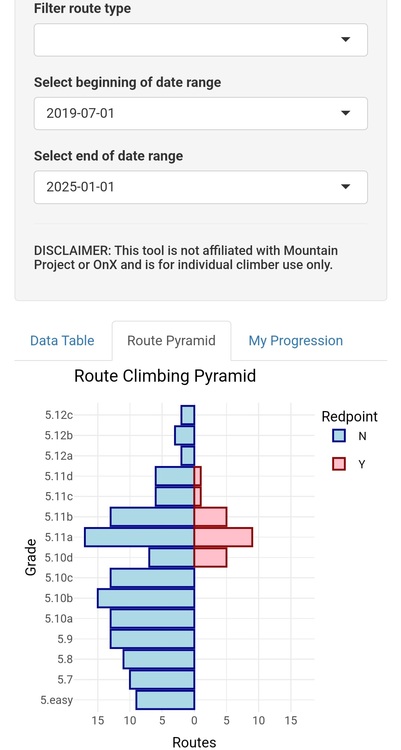The width and height of the screenshot is (401, 750).
Task: Click inside the empty Filter route type field
Action: (x=200, y=40)
